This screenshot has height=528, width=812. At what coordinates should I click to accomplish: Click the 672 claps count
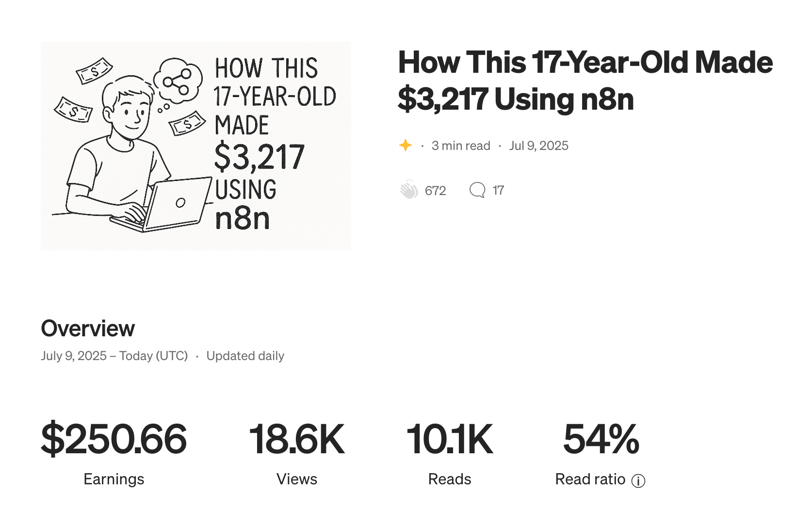tap(435, 191)
